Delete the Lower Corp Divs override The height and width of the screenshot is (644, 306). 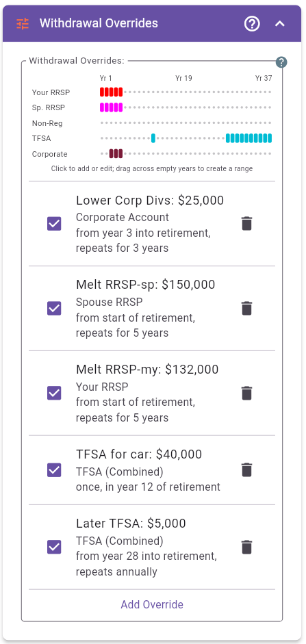tap(246, 224)
